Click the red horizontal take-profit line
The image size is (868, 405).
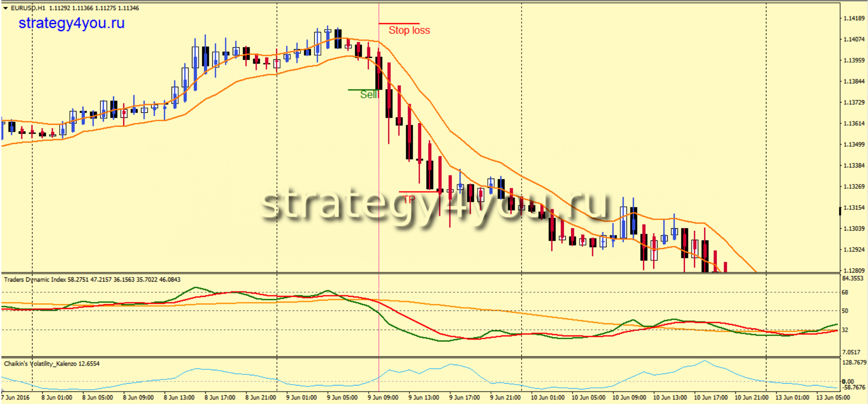[417, 192]
